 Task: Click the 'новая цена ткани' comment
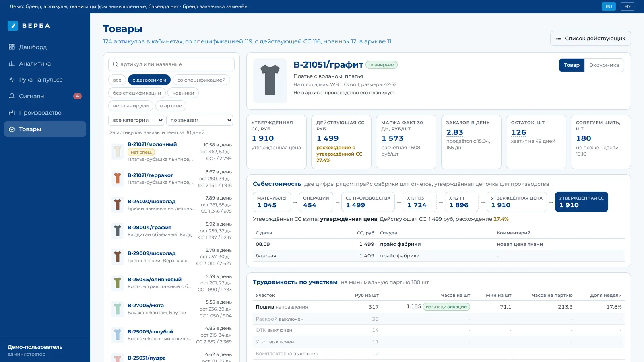[x=520, y=244]
